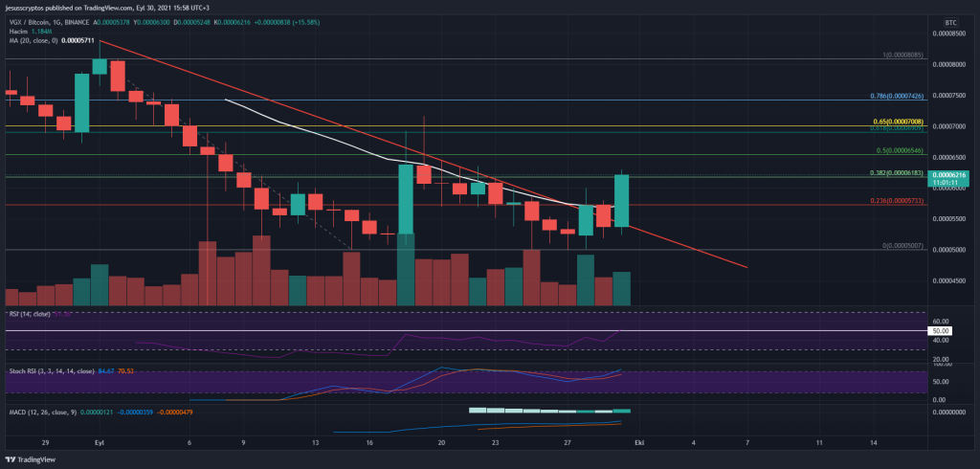Click the white 50.00 RSI level tag
This screenshot has height=469, width=980.
click(x=940, y=330)
